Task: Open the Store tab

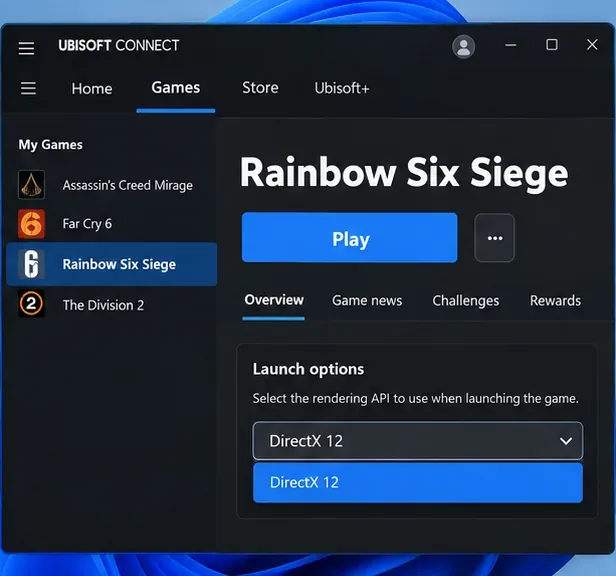Action: (x=260, y=88)
